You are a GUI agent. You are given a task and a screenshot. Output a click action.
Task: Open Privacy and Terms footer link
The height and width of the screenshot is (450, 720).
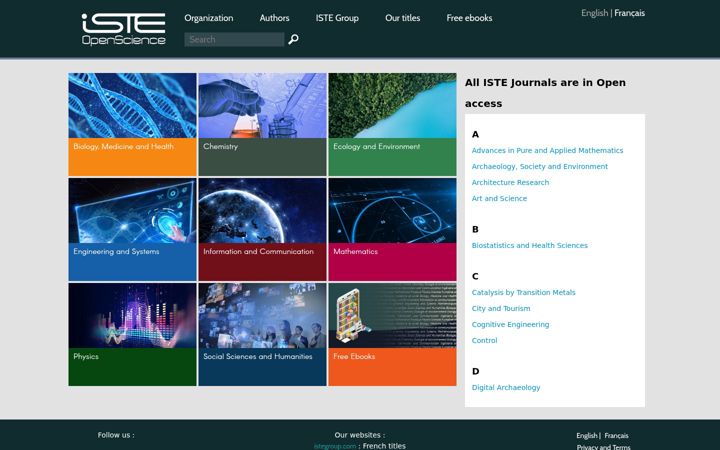[603, 447]
